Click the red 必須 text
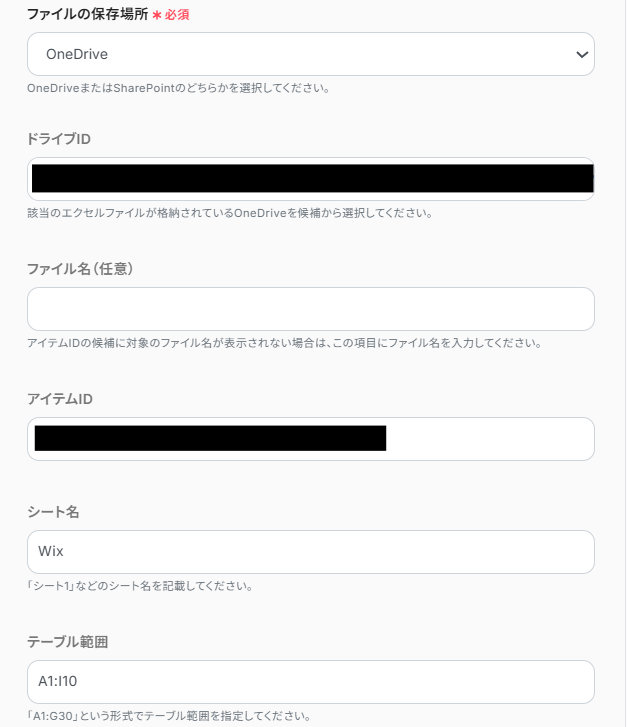Viewport: 637px width, 727px height. pyautogui.click(x=177, y=16)
